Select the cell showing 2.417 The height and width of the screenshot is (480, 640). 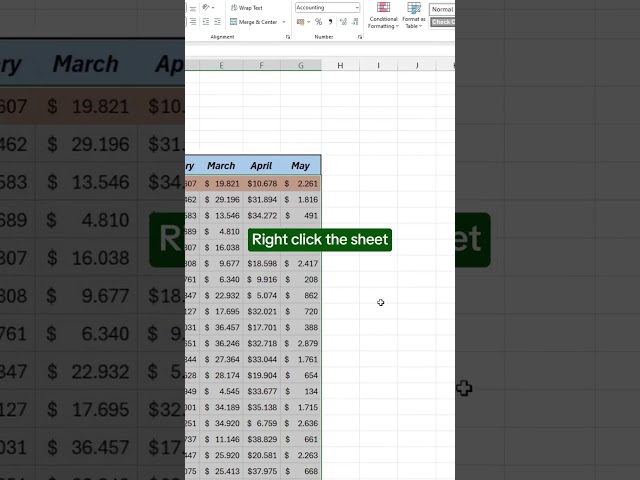[x=301, y=263]
